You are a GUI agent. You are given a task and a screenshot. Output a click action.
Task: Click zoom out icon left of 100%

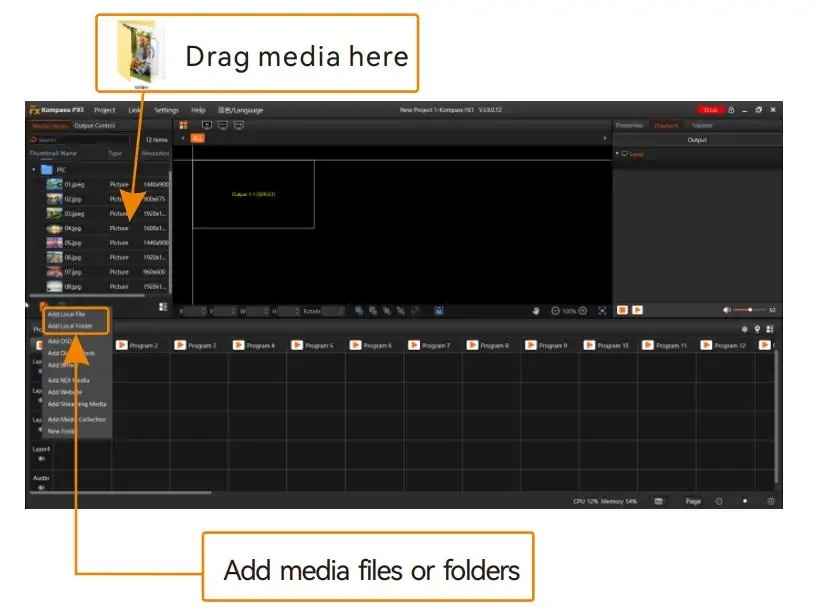point(555,311)
